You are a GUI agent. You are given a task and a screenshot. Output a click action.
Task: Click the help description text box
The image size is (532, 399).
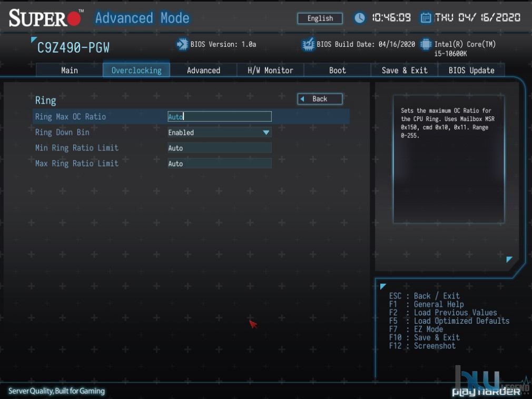(449, 159)
